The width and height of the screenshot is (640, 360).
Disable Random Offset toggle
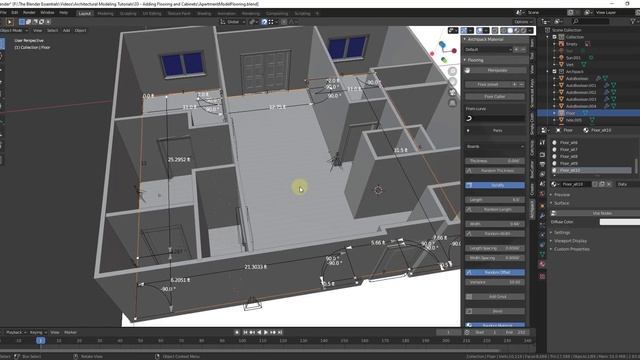(x=495, y=272)
